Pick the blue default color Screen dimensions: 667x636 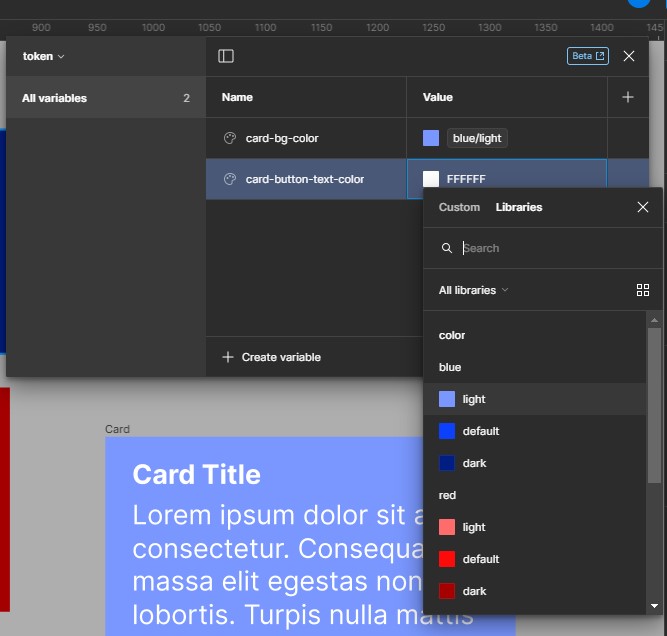click(480, 431)
